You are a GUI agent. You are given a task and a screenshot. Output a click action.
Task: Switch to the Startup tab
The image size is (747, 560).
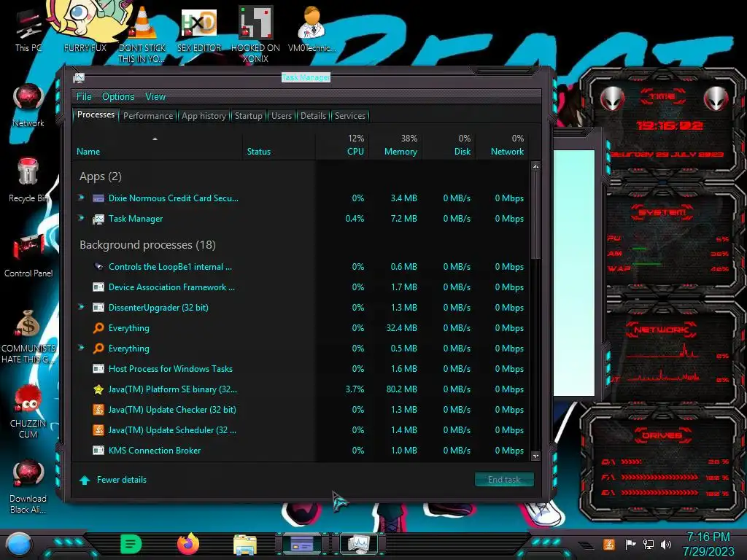[x=248, y=116]
